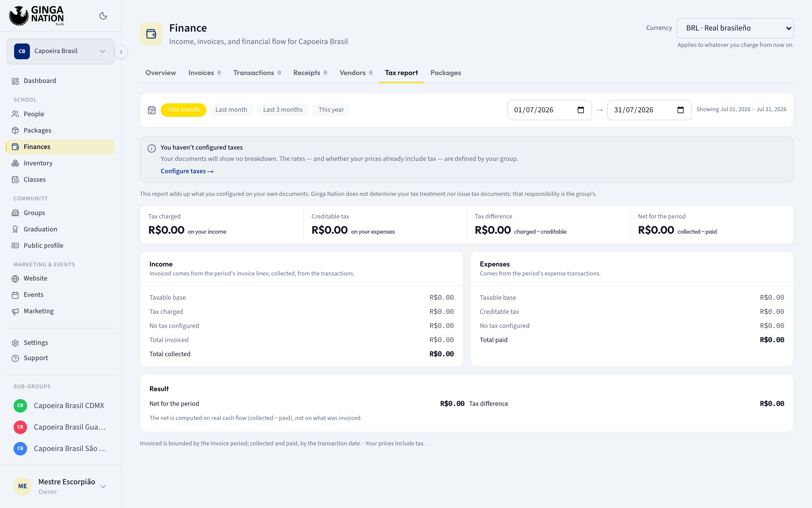Click the Finance wallet header icon
This screenshot has width=812, height=508.
tap(151, 34)
